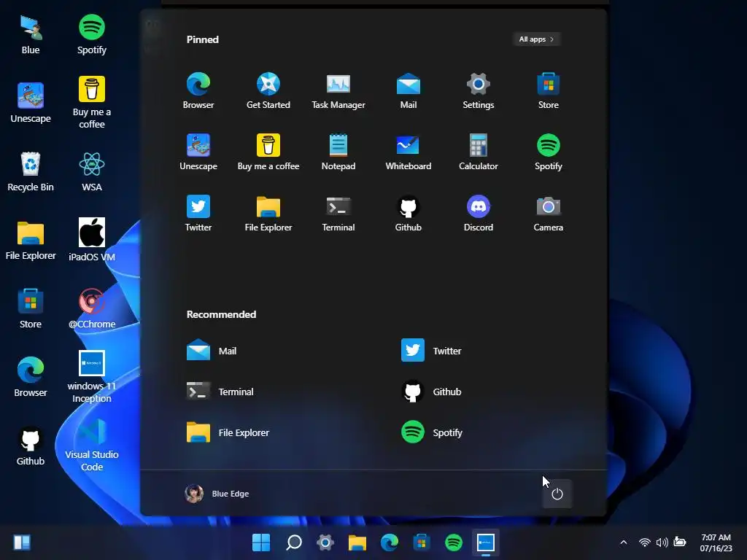Open File Explorer from the taskbar

(x=357, y=542)
